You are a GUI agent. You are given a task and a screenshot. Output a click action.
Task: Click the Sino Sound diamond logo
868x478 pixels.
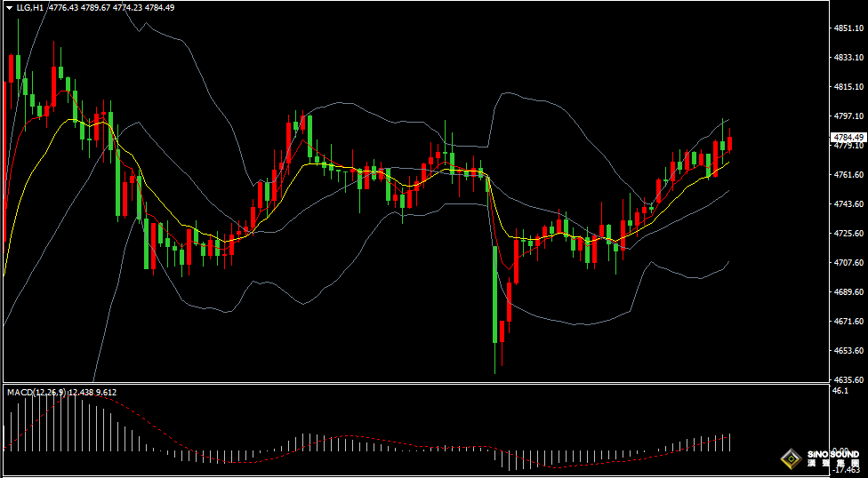coord(789,459)
